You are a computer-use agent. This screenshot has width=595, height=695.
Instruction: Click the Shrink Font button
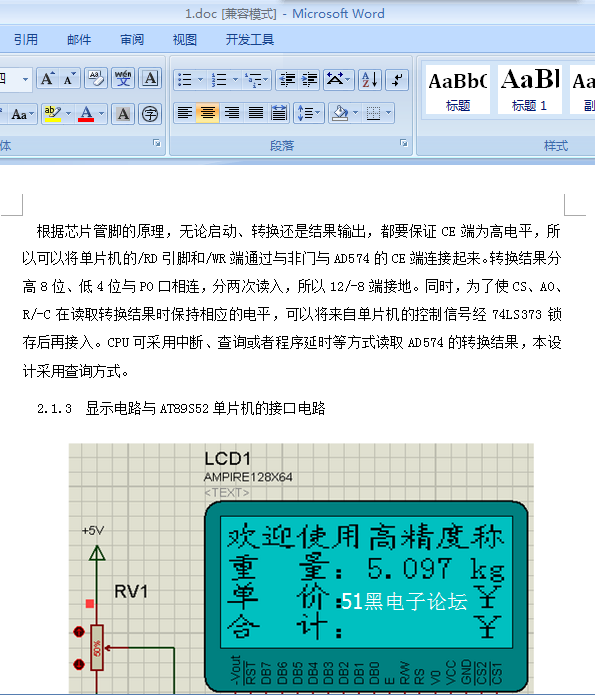pyautogui.click(x=70, y=79)
